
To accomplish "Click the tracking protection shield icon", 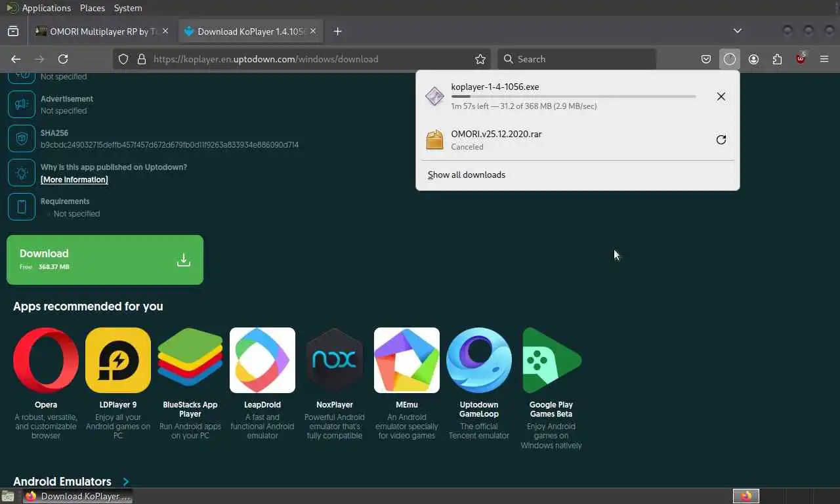I will (123, 59).
